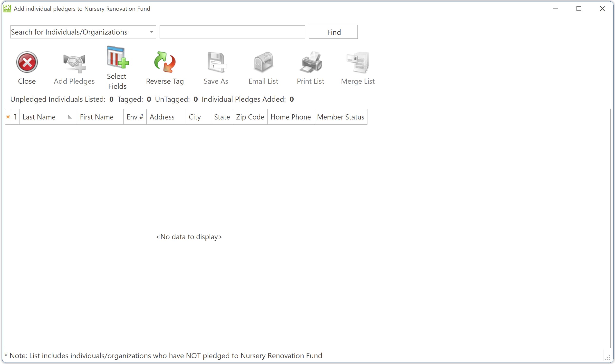Image resolution: width=615 pixels, height=364 pixels.
Task: Maximize the pledgers window
Action: point(579,9)
